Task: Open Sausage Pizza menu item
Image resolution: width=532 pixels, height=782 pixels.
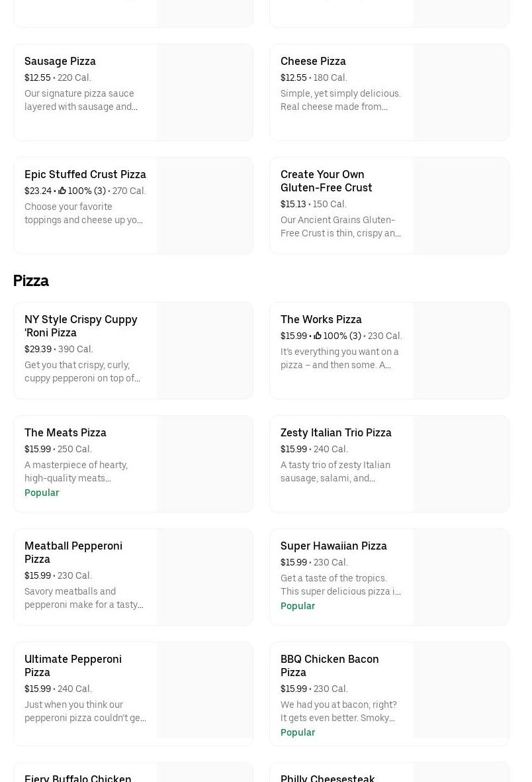Action: tap(60, 62)
